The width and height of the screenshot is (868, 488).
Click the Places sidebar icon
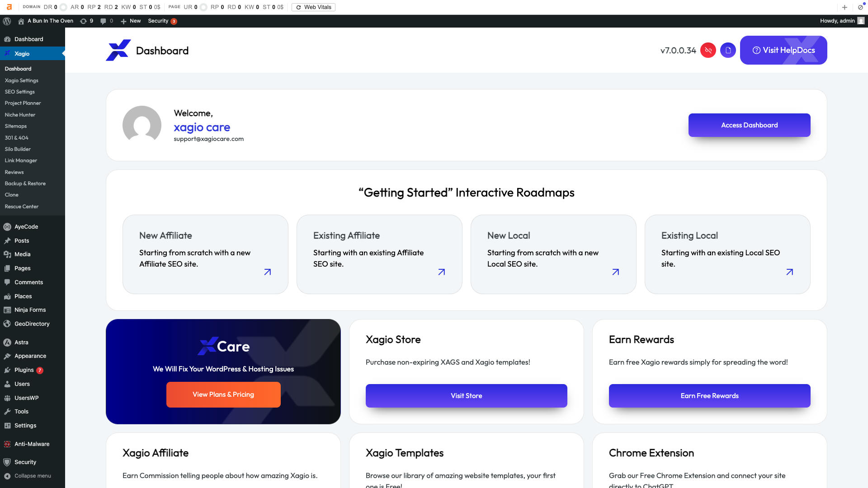tap(7, 296)
